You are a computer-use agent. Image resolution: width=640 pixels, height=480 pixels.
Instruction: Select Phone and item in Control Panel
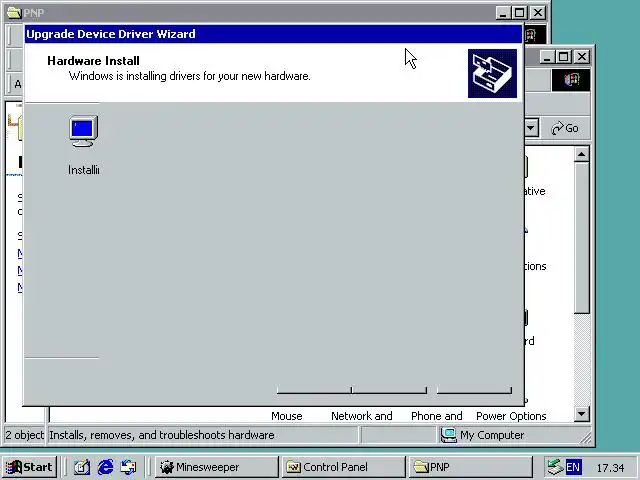pyautogui.click(x=437, y=416)
